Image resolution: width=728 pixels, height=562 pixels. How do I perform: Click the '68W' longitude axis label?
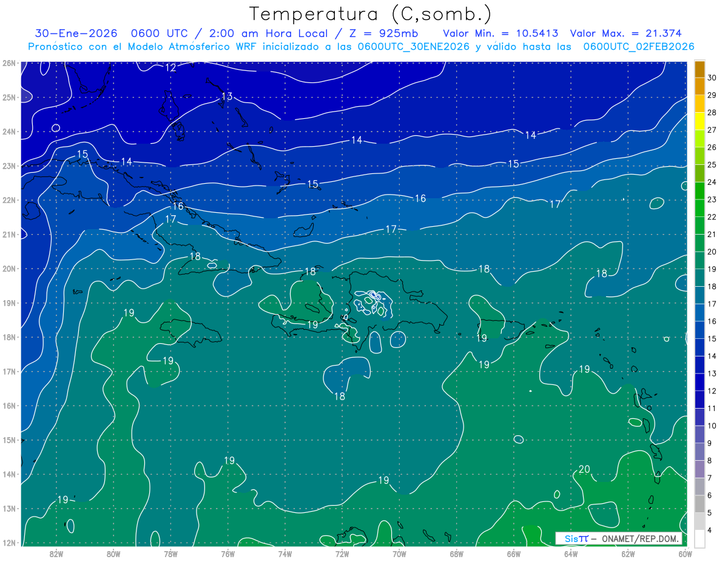(457, 553)
